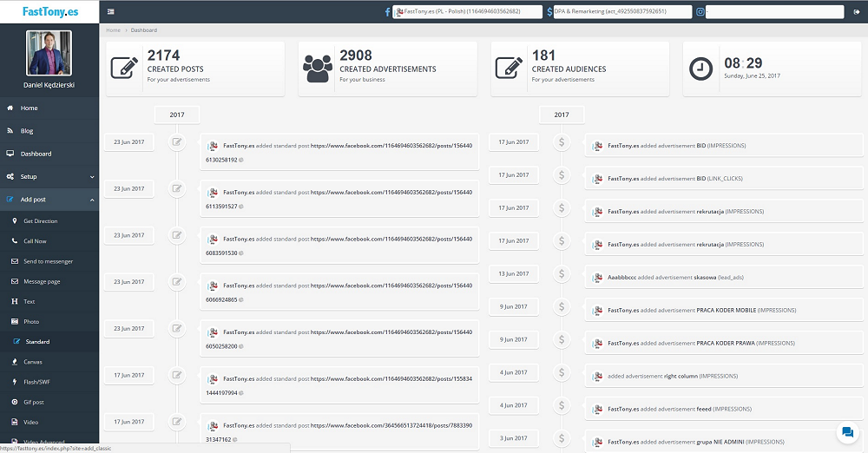
Task: Open the facebook.com post link ending 6130258192
Action: coord(339,152)
